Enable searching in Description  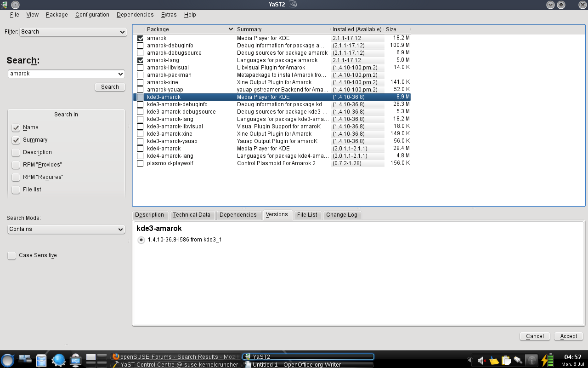click(16, 152)
